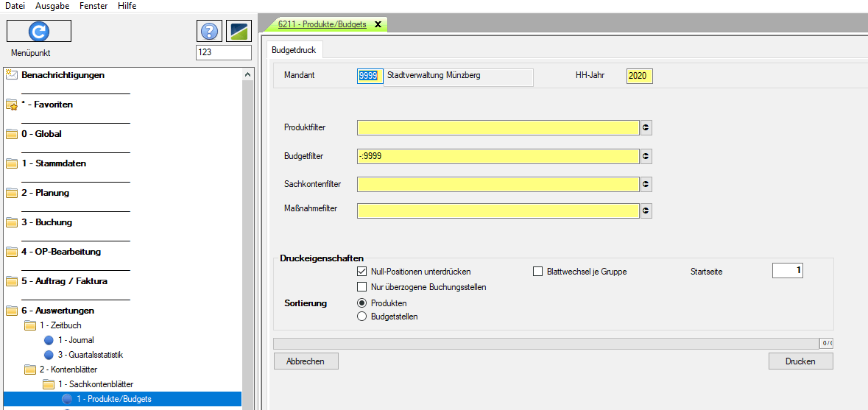Select the Journal blue sphere icon
The height and width of the screenshot is (410, 868).
[49, 340]
